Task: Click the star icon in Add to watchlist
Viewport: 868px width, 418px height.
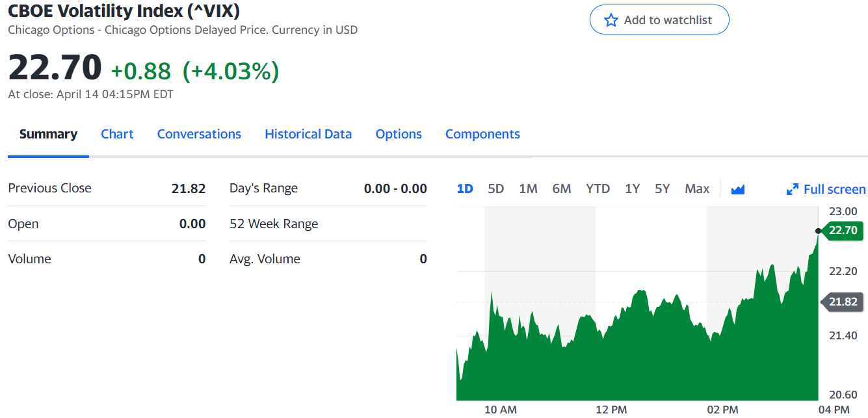Action: point(611,20)
